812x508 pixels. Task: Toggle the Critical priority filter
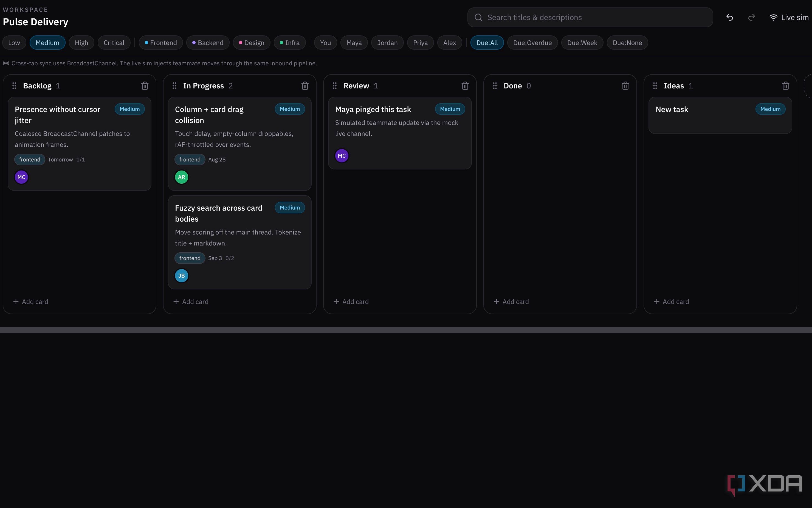point(114,43)
